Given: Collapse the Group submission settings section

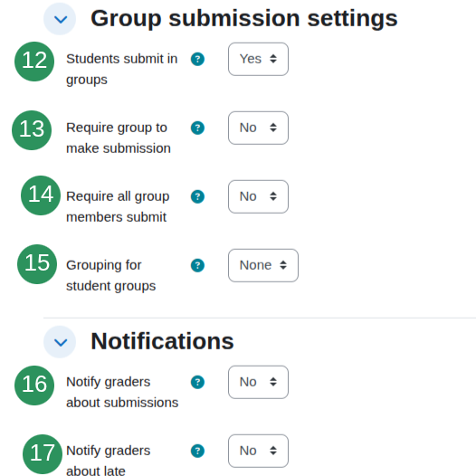Looking at the screenshot, I should pos(60,19).
